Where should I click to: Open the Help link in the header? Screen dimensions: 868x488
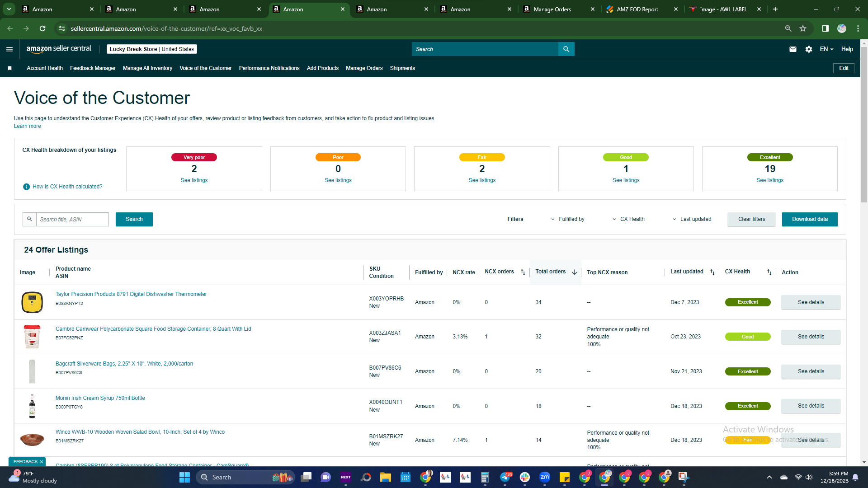coord(847,49)
